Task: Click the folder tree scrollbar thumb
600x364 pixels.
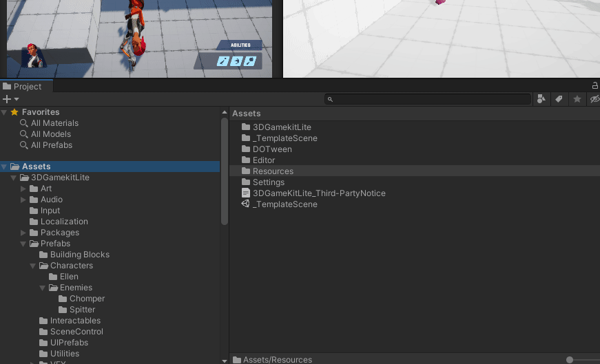Action: tap(225, 171)
